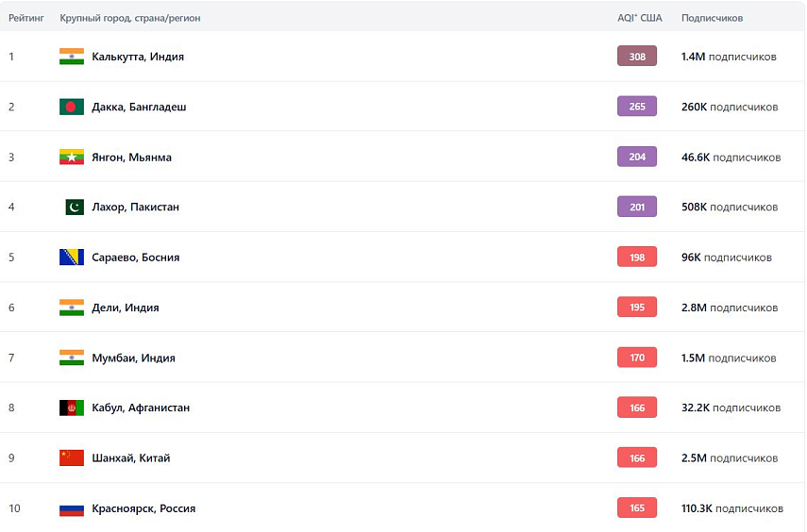The height and width of the screenshot is (532, 807).
Task: Click the Рейтинг column header
Action: [25, 18]
